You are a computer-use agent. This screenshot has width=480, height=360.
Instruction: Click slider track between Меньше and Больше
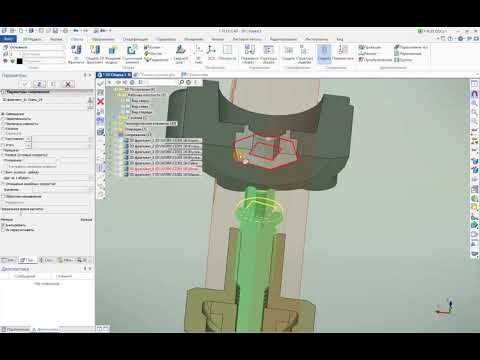tap(46, 214)
